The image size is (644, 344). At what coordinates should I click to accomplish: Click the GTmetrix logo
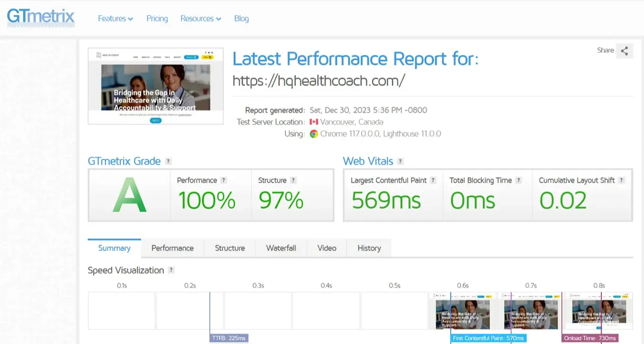point(41,18)
